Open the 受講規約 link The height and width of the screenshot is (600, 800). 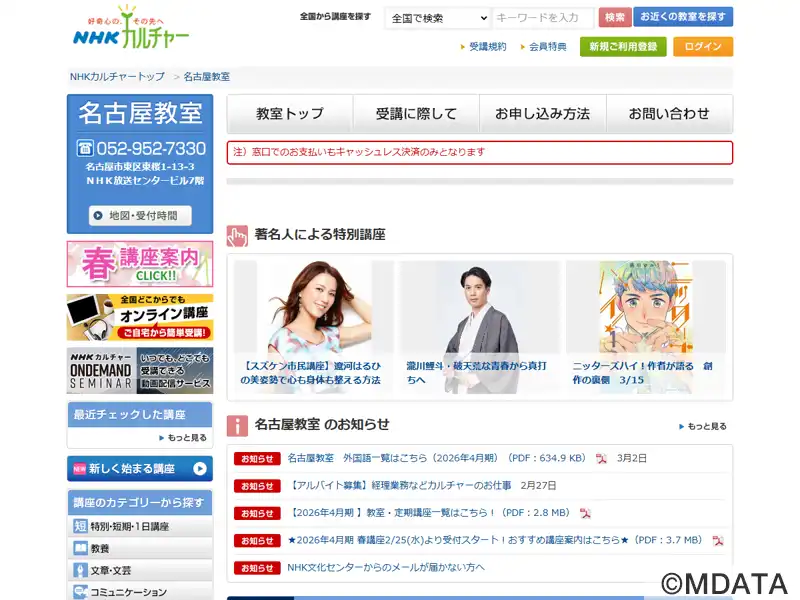[x=487, y=47]
